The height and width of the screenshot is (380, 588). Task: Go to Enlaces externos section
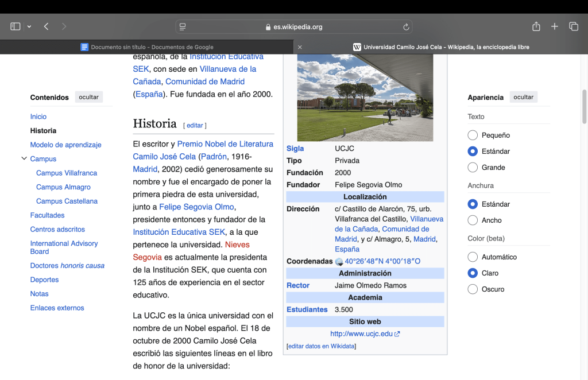pos(57,308)
